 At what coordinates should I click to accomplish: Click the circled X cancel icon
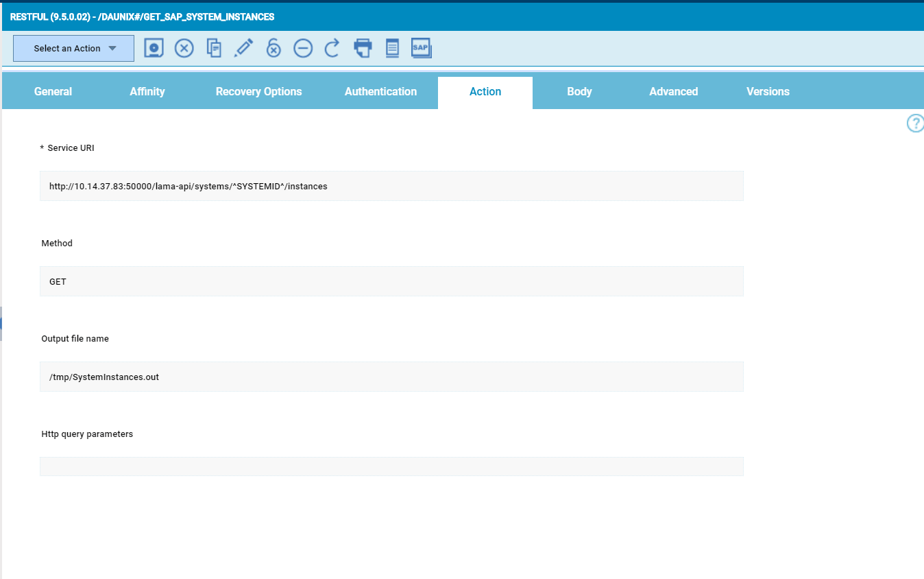tap(184, 48)
